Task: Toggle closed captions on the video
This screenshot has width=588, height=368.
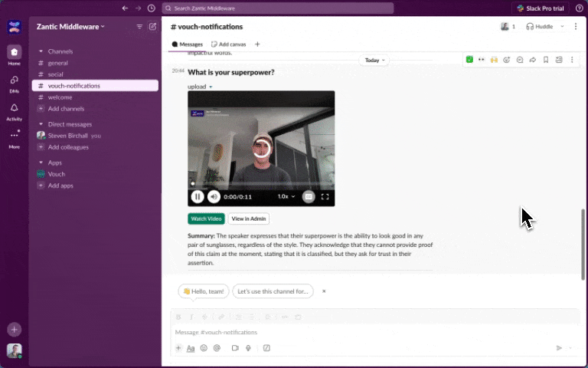Action: [309, 197]
